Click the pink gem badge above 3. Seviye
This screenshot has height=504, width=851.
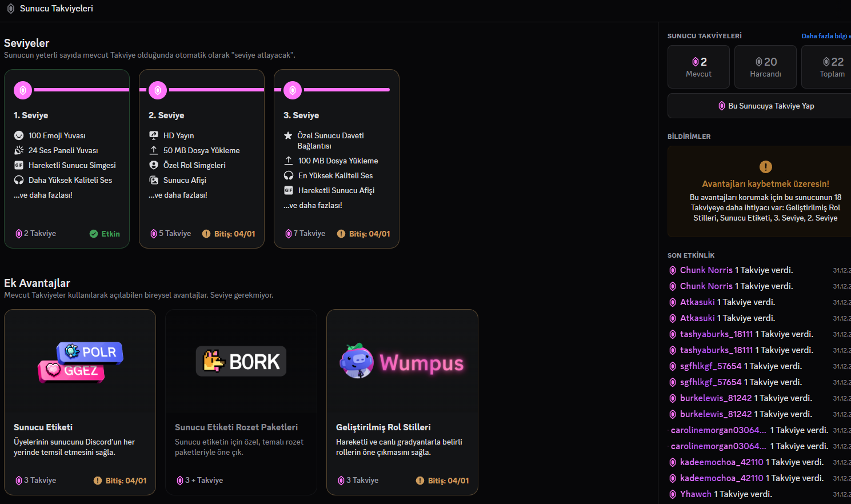[x=293, y=90]
